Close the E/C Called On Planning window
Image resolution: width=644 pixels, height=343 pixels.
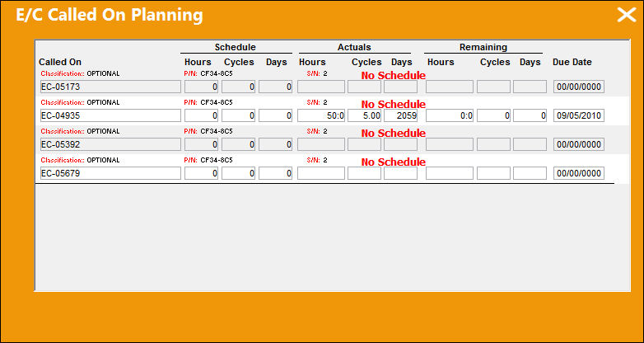(x=627, y=15)
